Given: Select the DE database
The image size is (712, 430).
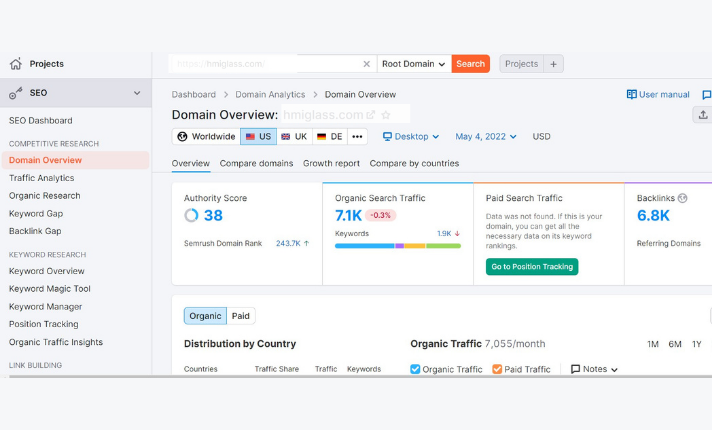Looking at the screenshot, I should pos(330,137).
